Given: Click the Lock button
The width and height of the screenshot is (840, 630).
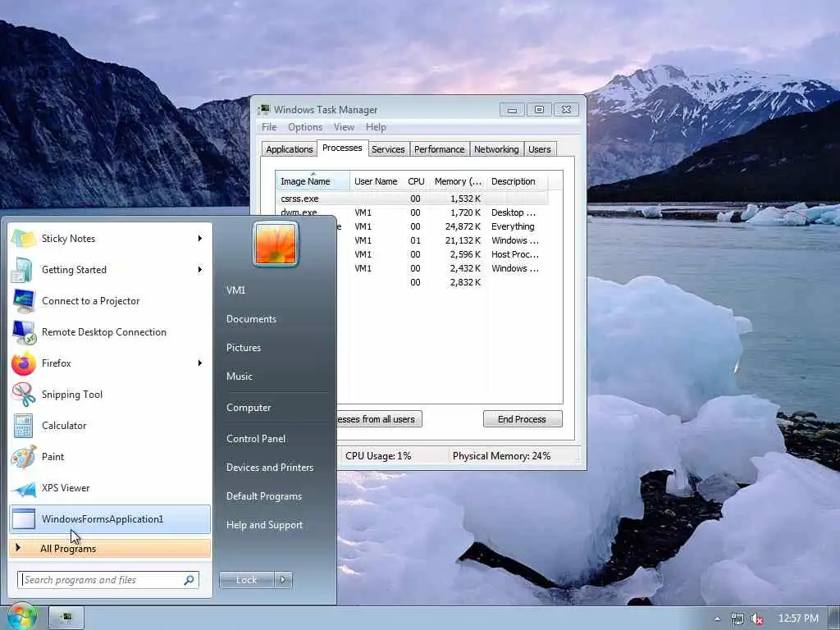Looking at the screenshot, I should [x=246, y=580].
